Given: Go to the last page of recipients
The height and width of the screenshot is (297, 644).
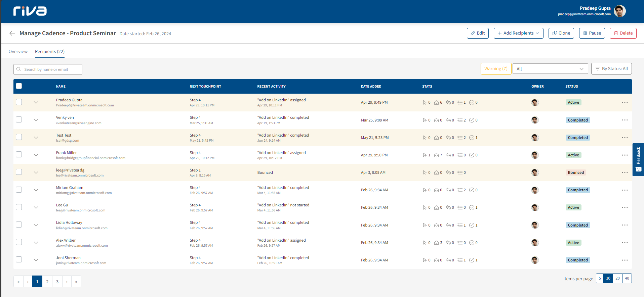Looking at the screenshot, I should click(76, 282).
